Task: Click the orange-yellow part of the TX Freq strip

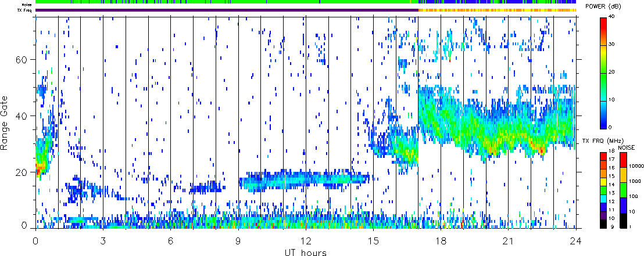Action: pos(497,10)
